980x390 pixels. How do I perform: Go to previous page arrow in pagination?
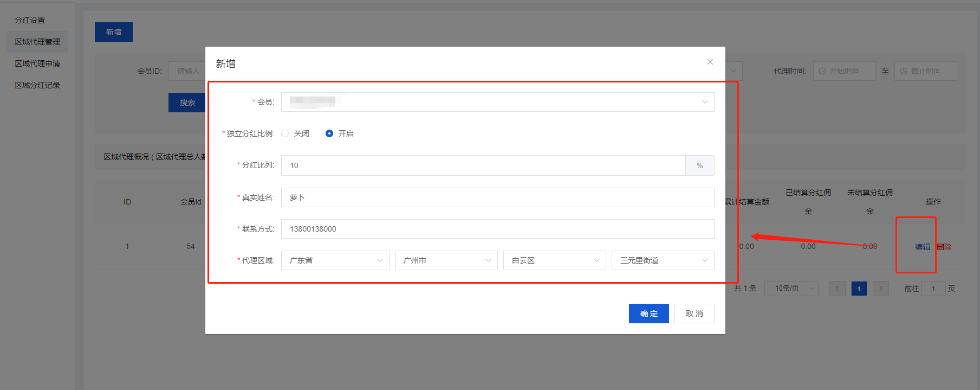point(837,289)
